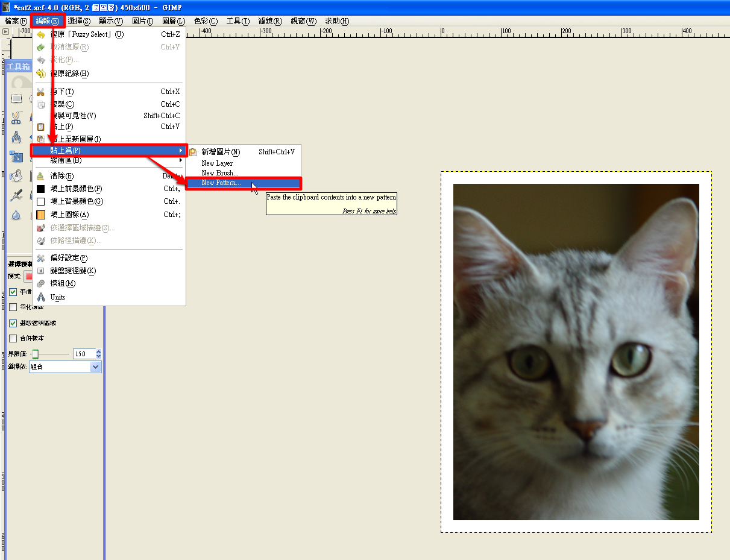The height and width of the screenshot is (560, 730).
Task: Open the 編輯(E) Edit menu
Action: pyautogui.click(x=48, y=21)
